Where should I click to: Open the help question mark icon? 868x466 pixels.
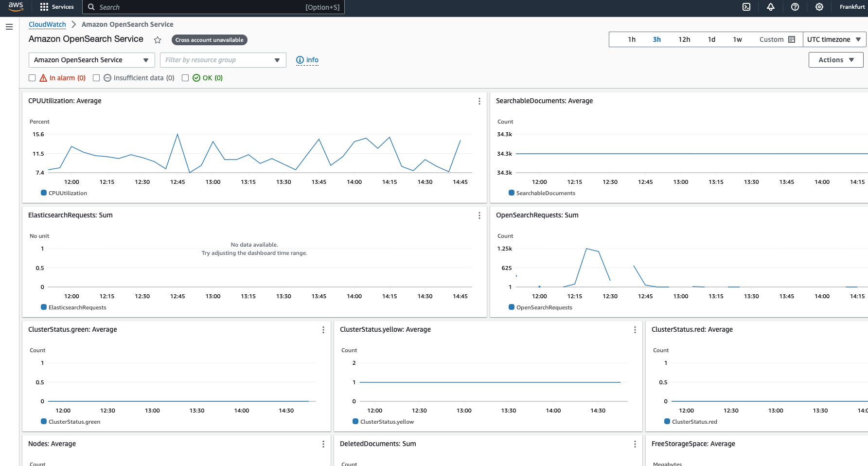pos(795,7)
